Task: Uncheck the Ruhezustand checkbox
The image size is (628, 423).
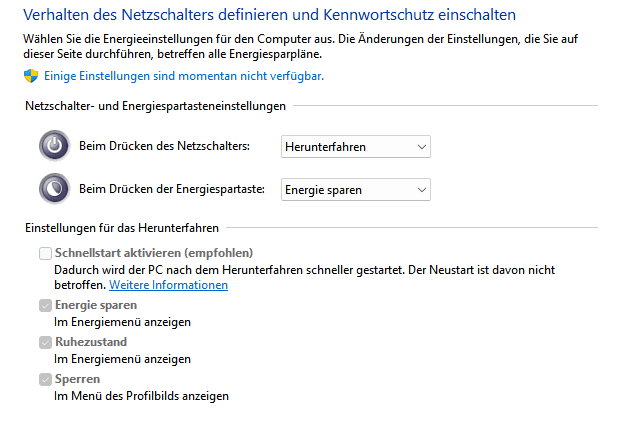Action: coord(45,342)
